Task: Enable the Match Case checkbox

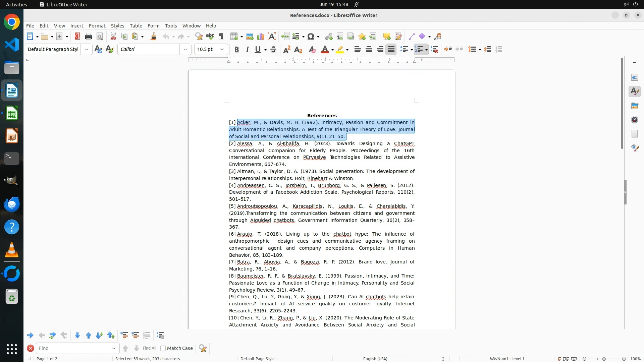Action: point(163,348)
